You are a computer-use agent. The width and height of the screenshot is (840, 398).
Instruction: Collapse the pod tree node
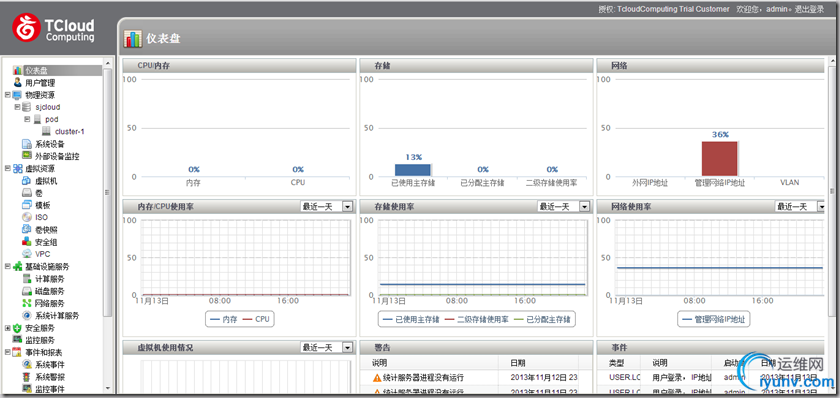27,119
